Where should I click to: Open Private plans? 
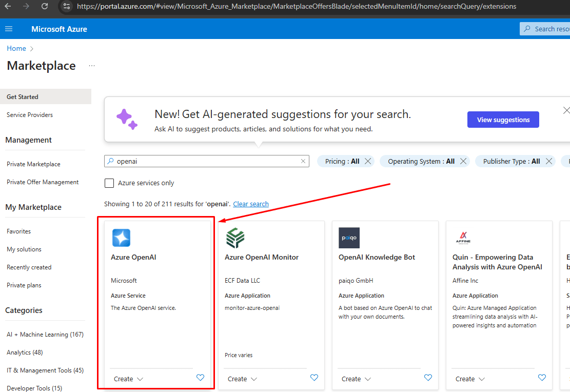(x=24, y=285)
